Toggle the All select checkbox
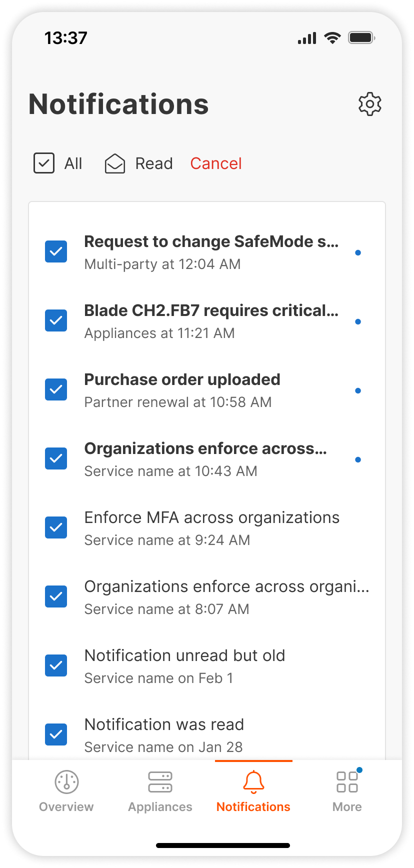 tap(44, 163)
